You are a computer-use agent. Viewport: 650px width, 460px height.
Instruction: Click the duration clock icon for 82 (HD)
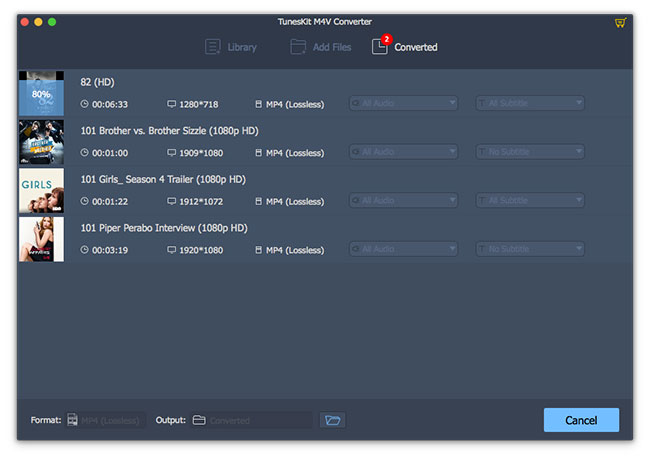click(84, 104)
